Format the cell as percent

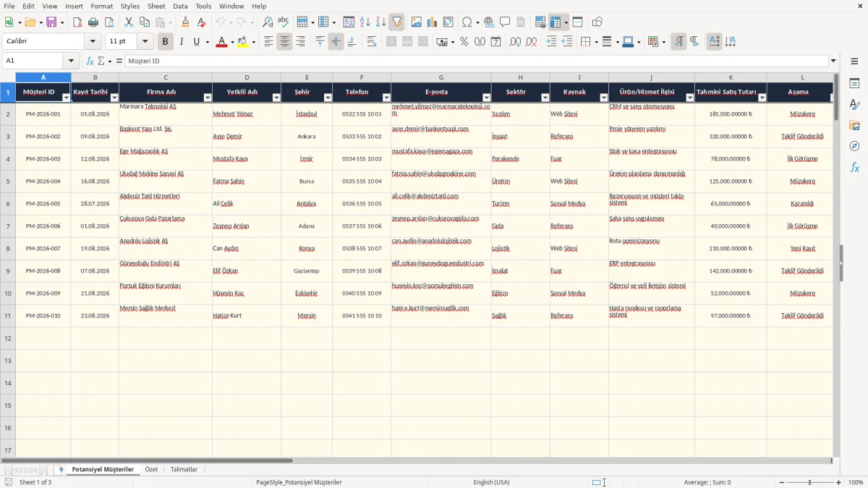pyautogui.click(x=464, y=42)
